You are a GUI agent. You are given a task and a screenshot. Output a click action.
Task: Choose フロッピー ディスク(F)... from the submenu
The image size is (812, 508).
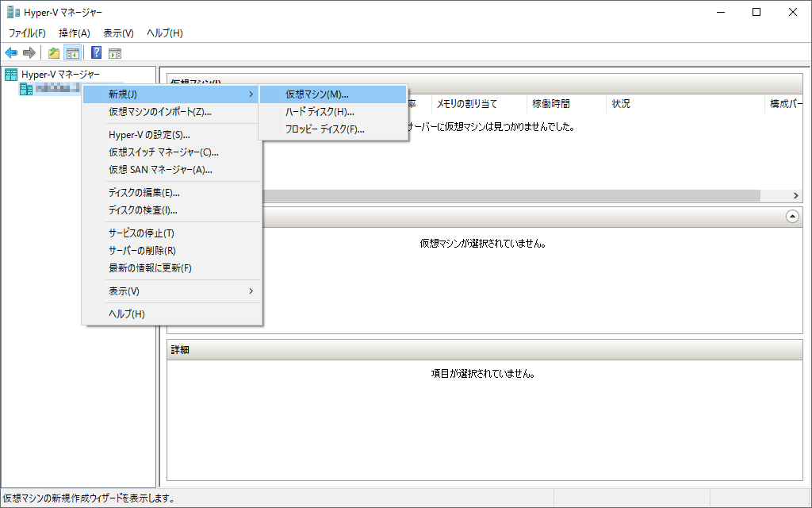[x=333, y=129]
